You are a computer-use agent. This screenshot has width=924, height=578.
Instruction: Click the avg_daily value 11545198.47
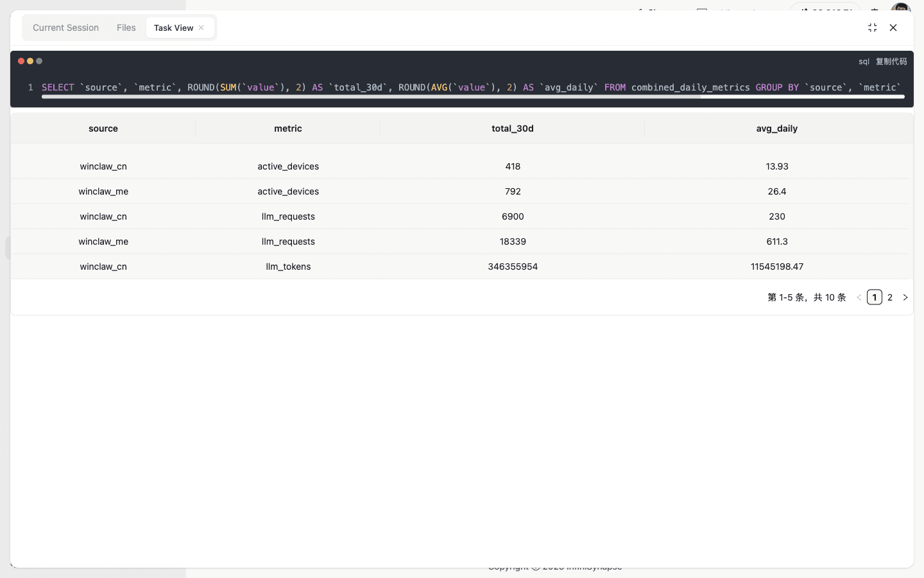coord(777,267)
